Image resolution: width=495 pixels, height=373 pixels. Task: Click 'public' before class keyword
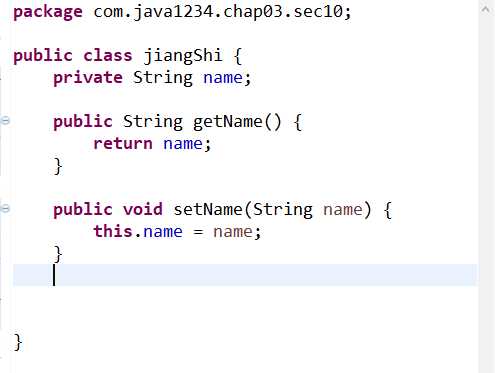43,56
